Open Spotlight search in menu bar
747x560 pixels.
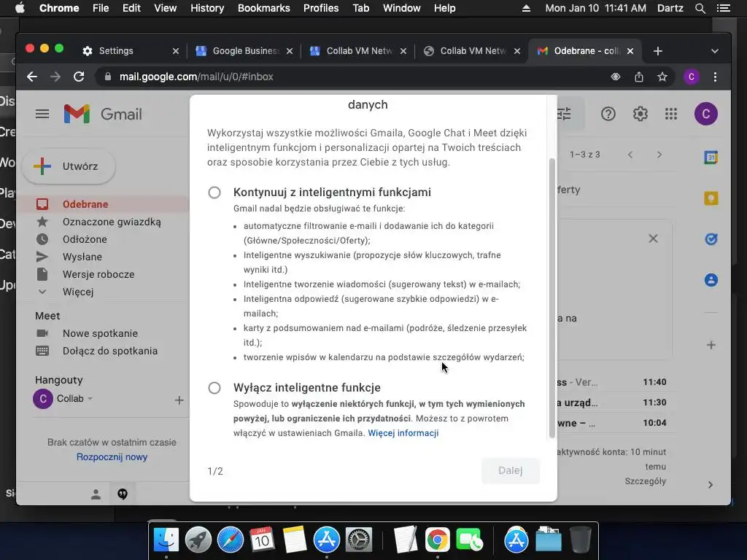pos(700,8)
